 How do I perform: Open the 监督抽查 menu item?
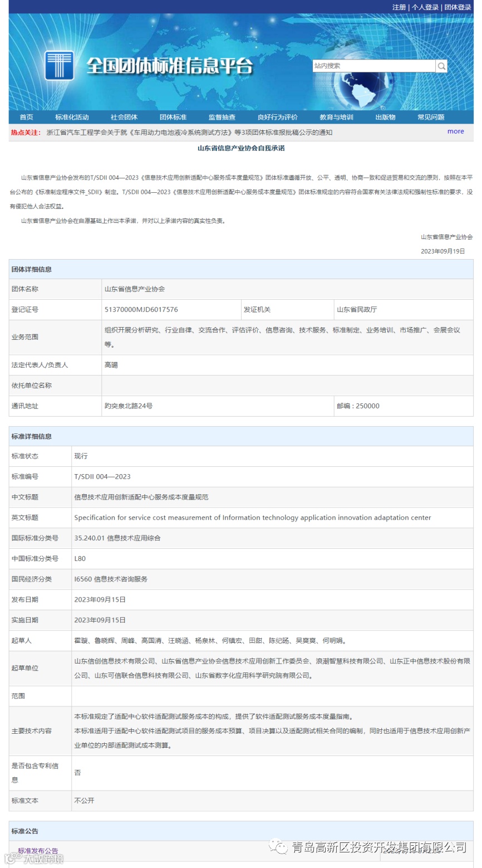(222, 117)
